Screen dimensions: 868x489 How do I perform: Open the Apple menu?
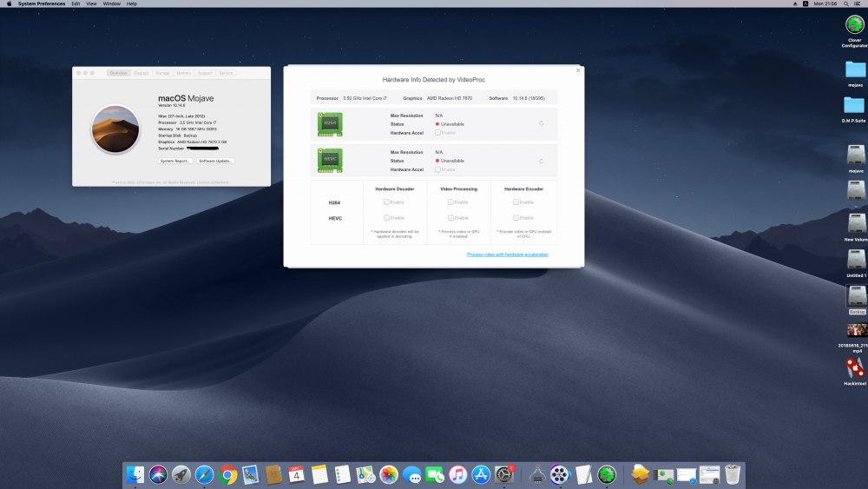pos(9,3)
